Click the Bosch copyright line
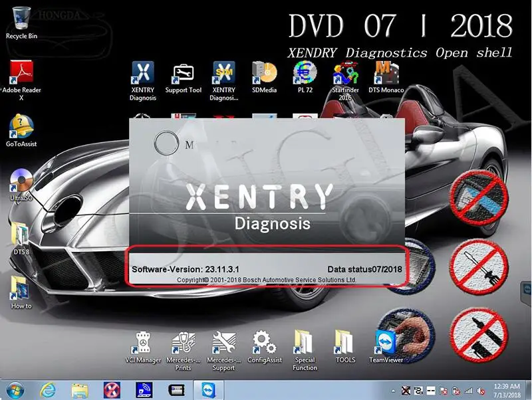 [267, 280]
